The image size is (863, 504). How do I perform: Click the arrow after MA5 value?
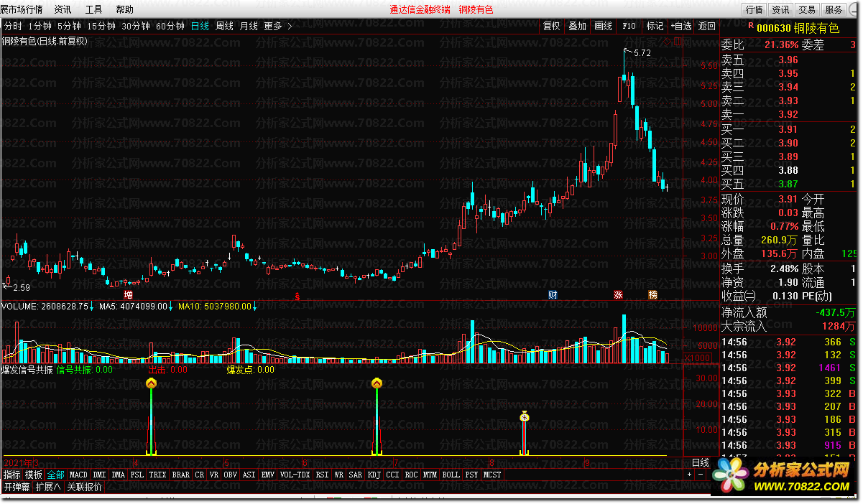click(170, 307)
